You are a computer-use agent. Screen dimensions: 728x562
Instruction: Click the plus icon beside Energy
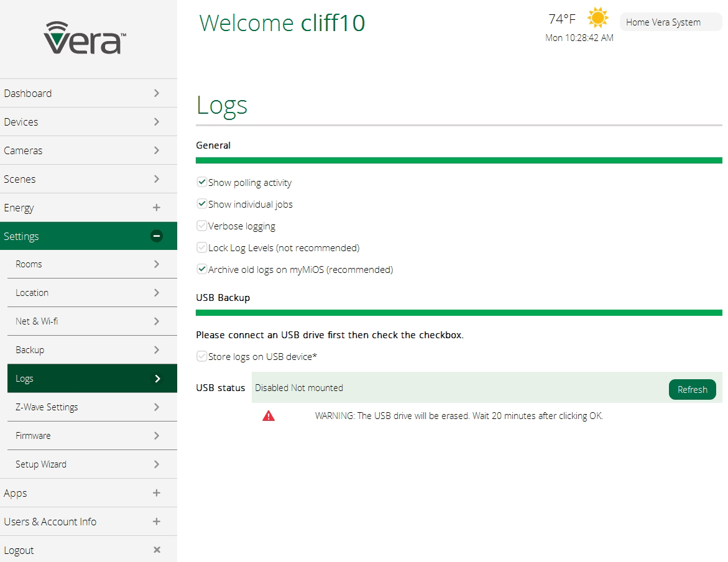coord(157,208)
